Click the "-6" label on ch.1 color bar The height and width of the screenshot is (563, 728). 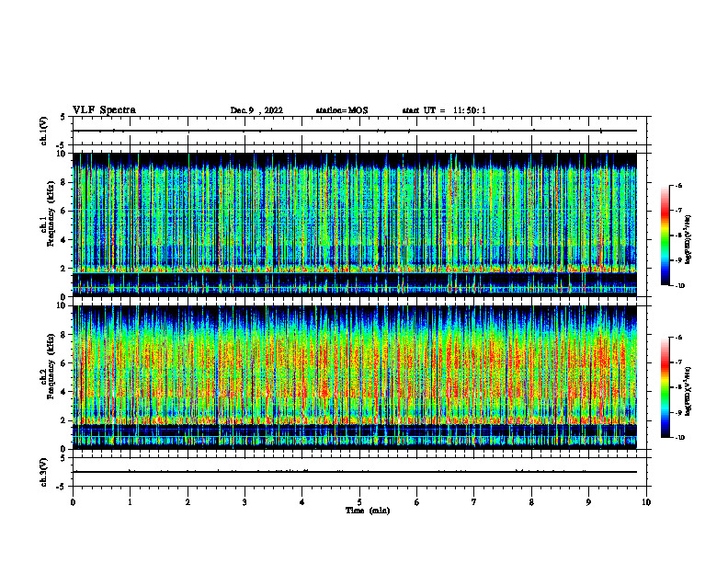[679, 186]
